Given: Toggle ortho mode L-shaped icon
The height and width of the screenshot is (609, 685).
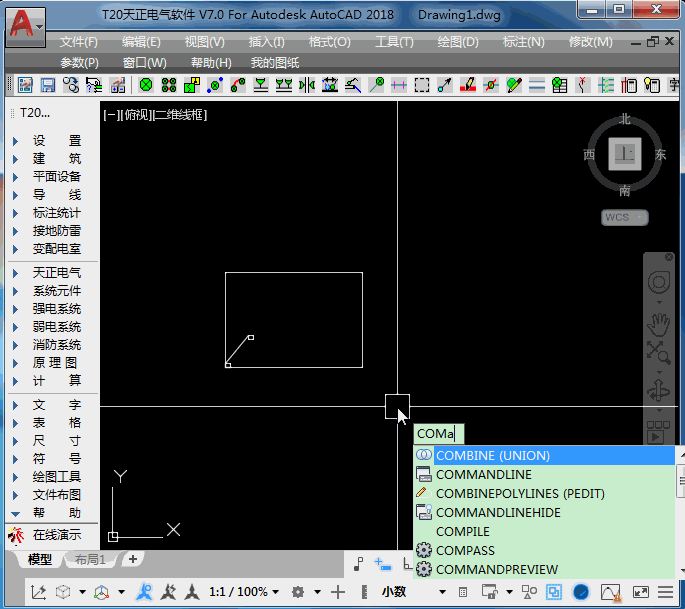Looking at the screenshot, I should click(407, 564).
